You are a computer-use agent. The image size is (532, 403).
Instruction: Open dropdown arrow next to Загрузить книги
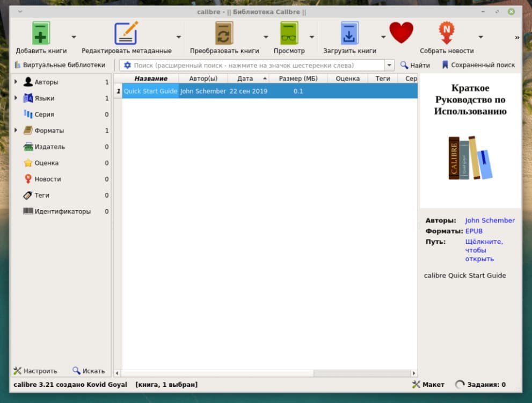(x=383, y=37)
